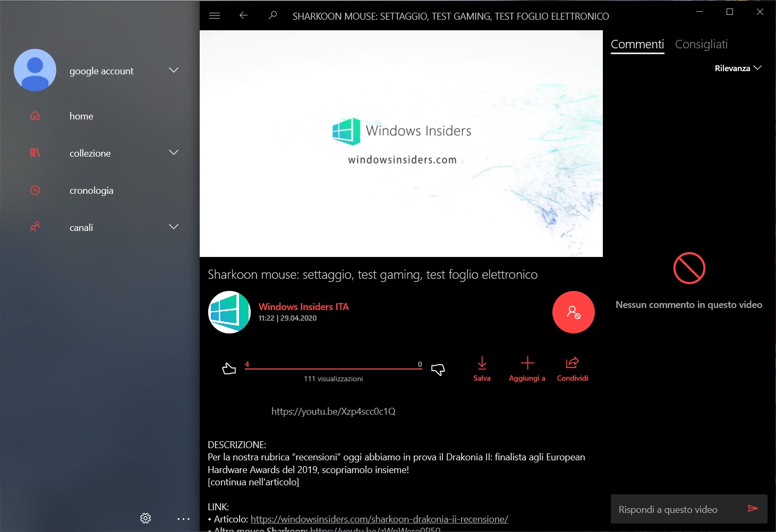
Task: Click the home house icon
Action: [35, 116]
